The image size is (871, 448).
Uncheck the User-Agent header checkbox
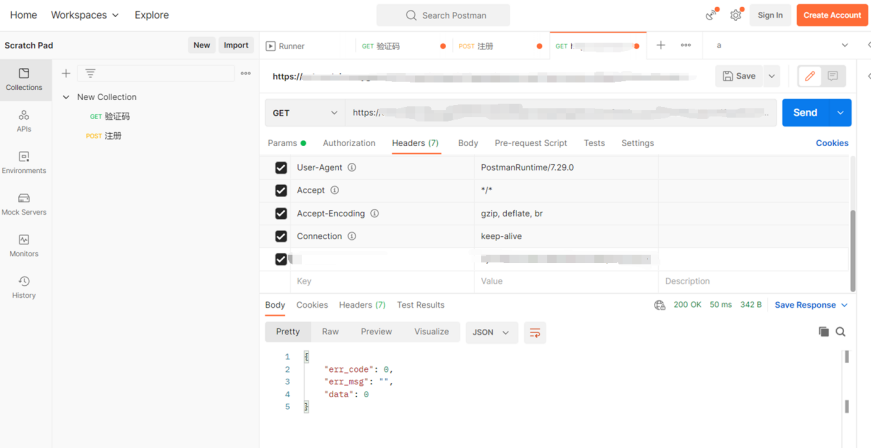click(281, 168)
